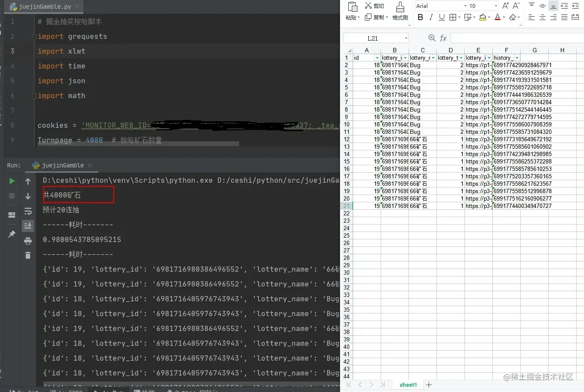The width and height of the screenshot is (584, 392).
Task: Click the Cut (剪切) scissors button
Action: 374,6
